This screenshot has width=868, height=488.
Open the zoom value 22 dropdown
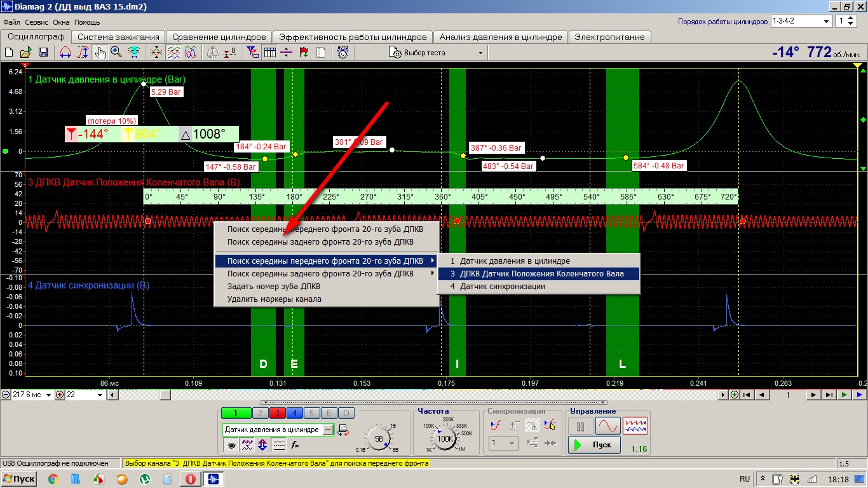(85, 395)
